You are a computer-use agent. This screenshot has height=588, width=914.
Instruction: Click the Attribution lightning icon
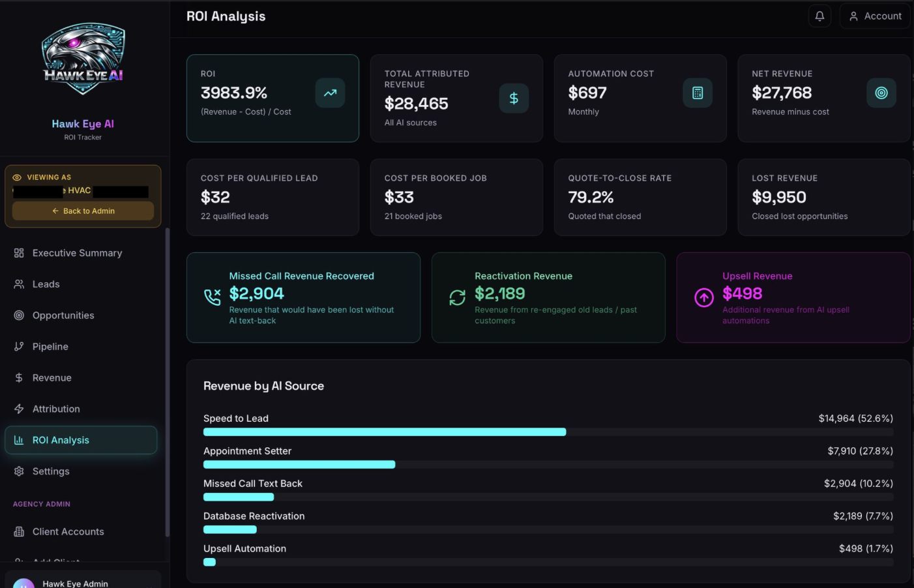pos(18,409)
